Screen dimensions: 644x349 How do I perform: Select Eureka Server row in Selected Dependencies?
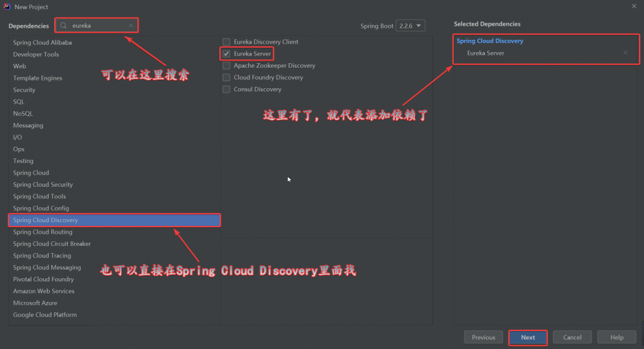546,53
